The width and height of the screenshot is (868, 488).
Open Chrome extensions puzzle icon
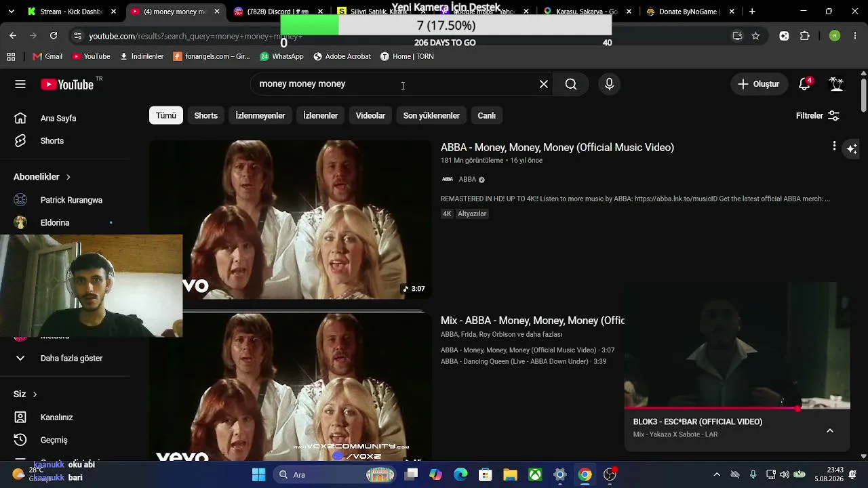tap(805, 36)
